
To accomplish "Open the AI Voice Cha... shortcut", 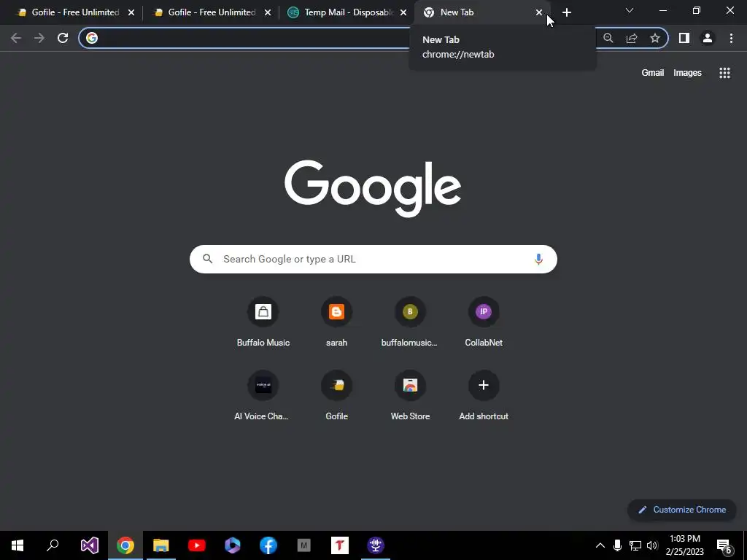I will [x=263, y=395].
